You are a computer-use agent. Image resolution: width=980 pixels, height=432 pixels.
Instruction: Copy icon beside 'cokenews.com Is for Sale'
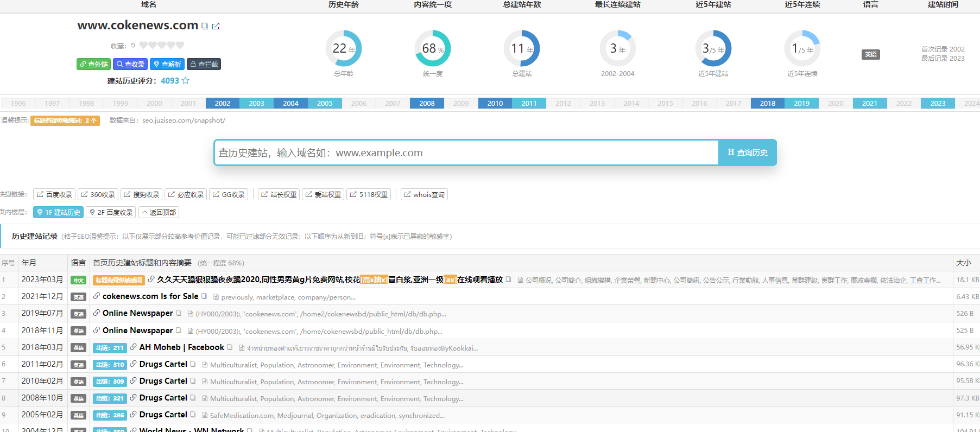(204, 296)
